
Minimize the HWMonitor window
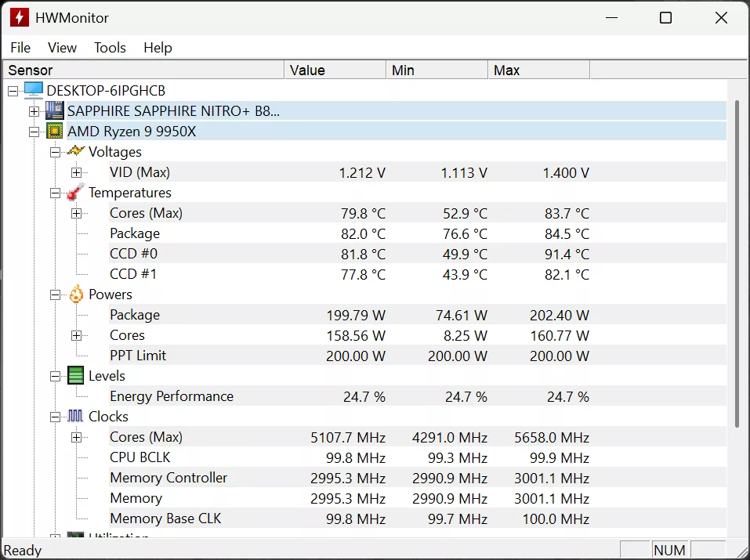click(612, 18)
